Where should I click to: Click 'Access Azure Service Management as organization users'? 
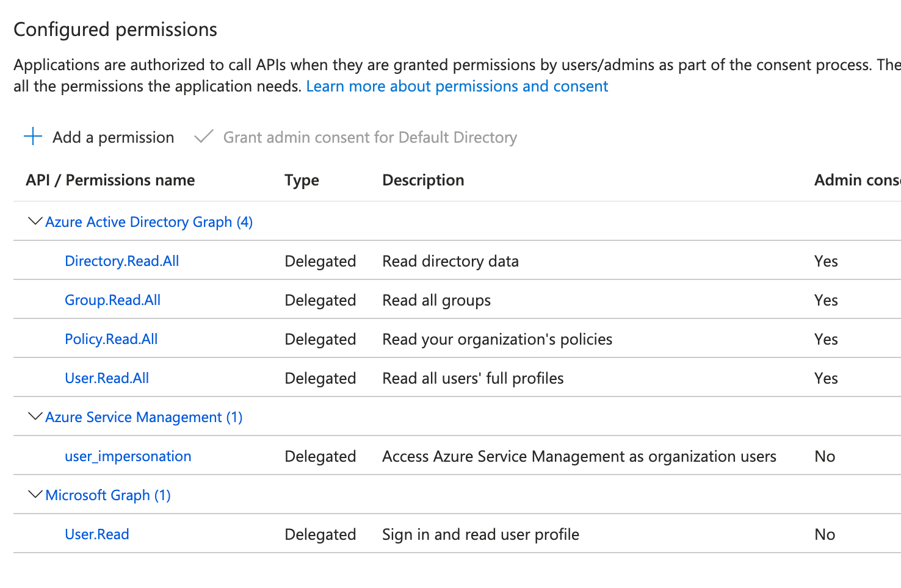point(579,456)
